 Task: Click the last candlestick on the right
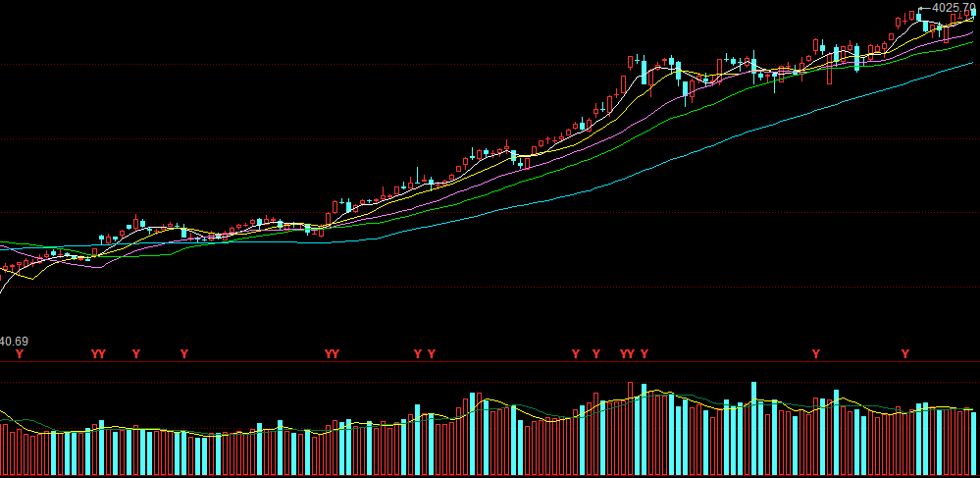[973, 12]
